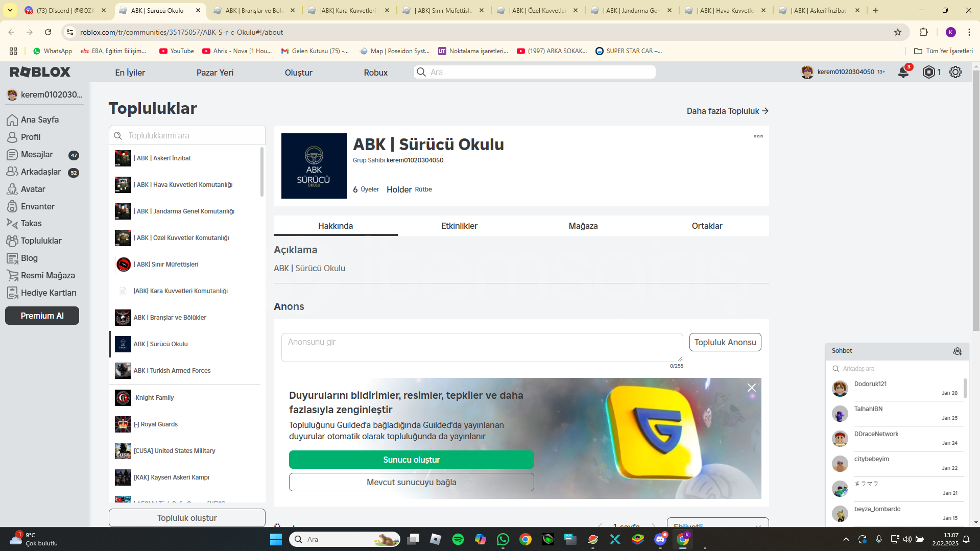980x551 pixels.
Task: Open WhatsApp from the taskbar
Action: [503, 539]
